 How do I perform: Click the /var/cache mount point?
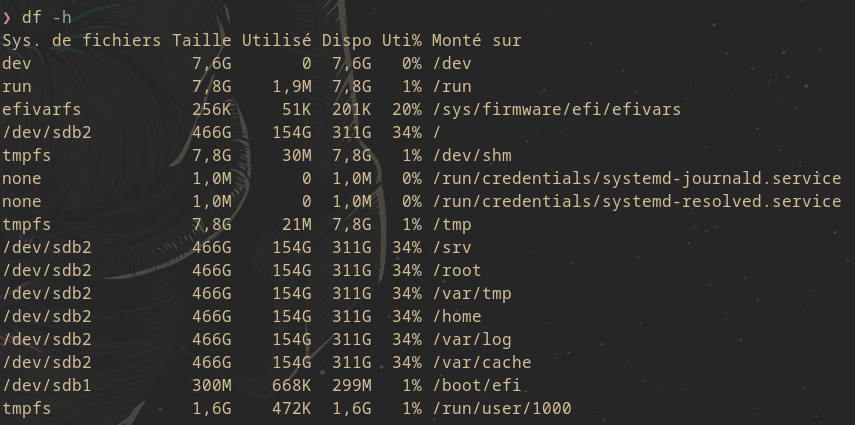click(482, 363)
